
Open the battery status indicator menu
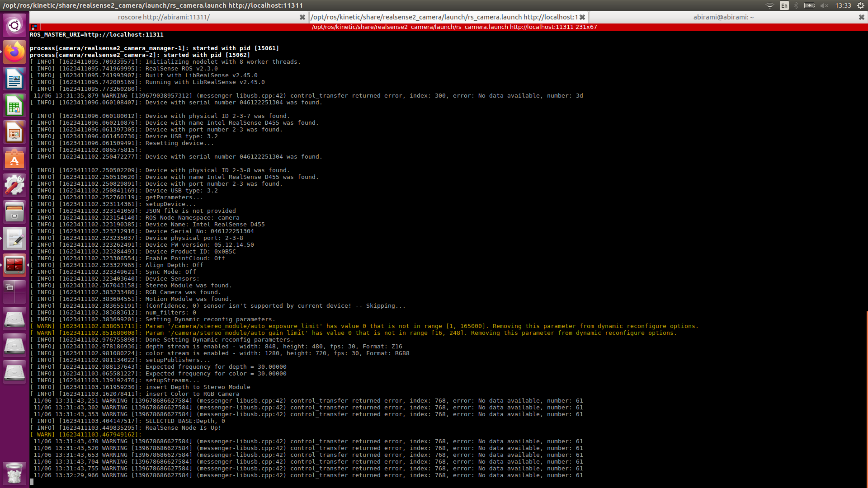809,5
